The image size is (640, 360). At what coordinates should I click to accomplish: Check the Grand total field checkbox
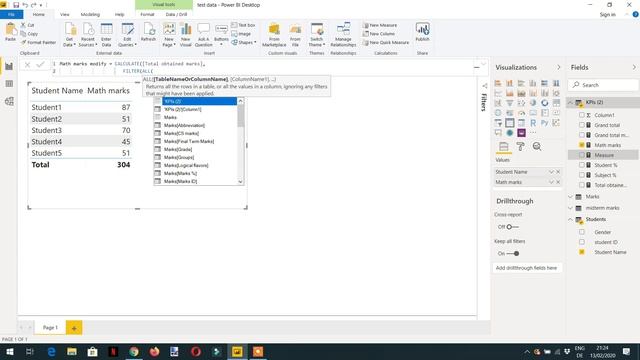pyautogui.click(x=582, y=125)
